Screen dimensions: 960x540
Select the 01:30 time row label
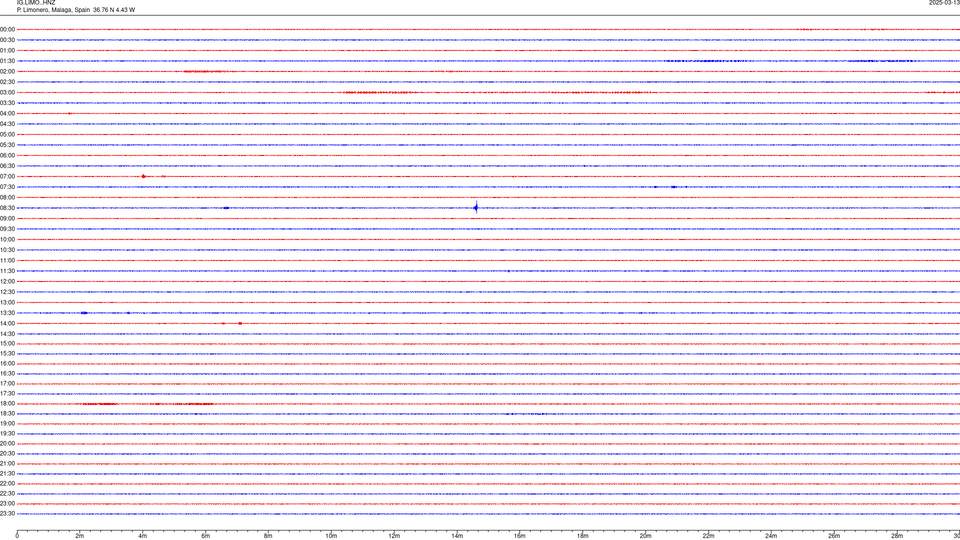click(7, 61)
